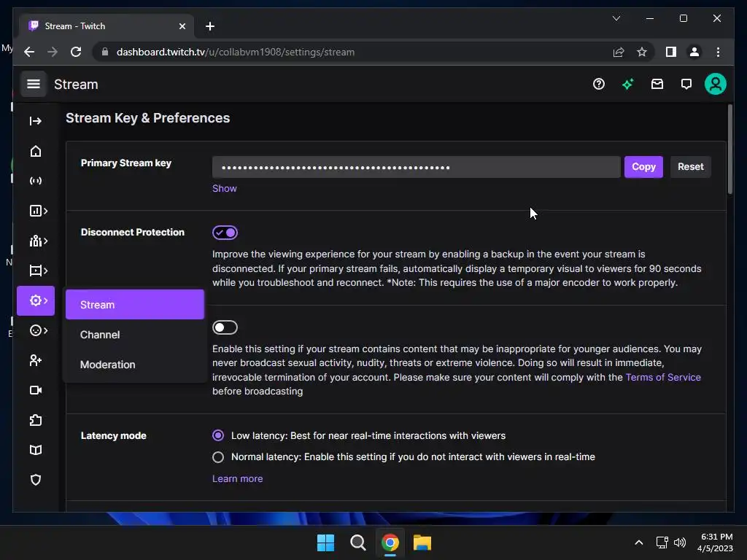Select Moderation in the settings submenu

click(135, 365)
